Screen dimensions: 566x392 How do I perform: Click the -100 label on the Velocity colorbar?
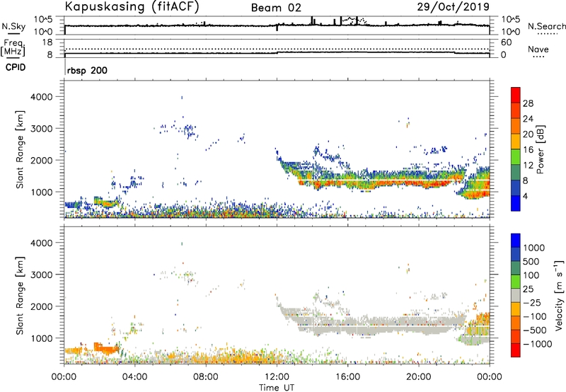point(535,316)
